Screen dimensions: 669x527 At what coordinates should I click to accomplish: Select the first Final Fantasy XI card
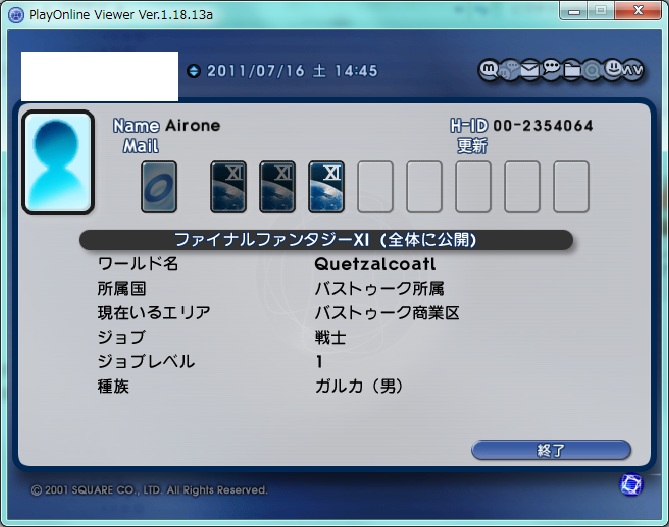pyautogui.click(x=228, y=186)
